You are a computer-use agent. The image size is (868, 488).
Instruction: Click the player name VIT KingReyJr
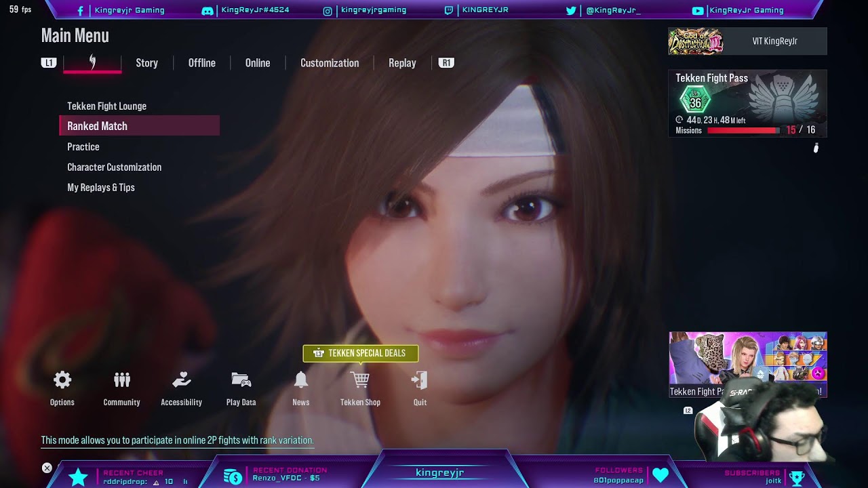tap(774, 41)
